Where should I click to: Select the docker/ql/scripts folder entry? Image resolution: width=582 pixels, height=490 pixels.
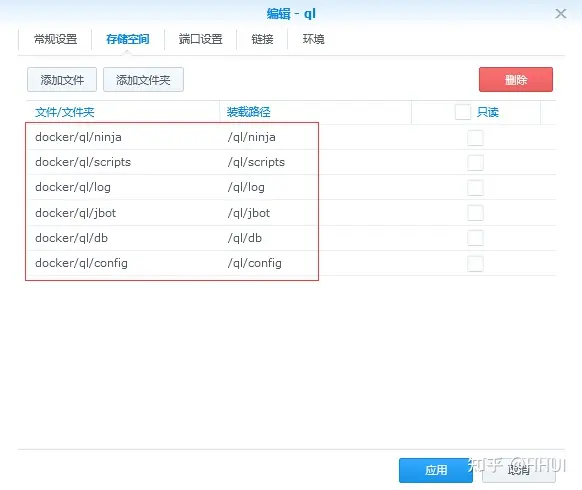pos(83,162)
